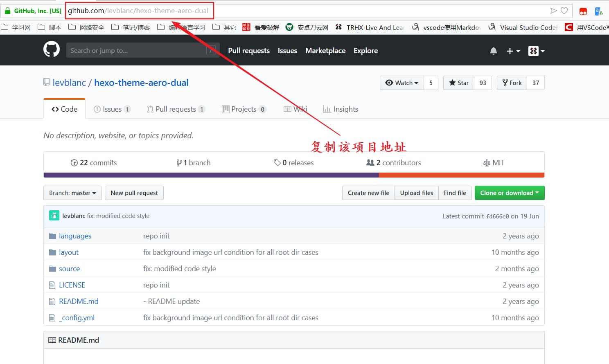Open the notifications bell icon
This screenshot has width=609, height=364.
[x=494, y=51]
